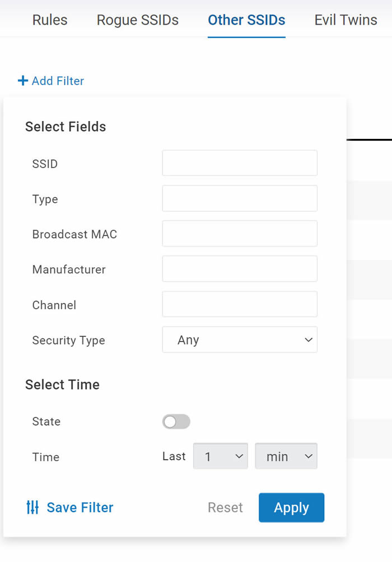Screen dimensions: 392x562
Task: Focus the Type input field
Action: [240, 198]
